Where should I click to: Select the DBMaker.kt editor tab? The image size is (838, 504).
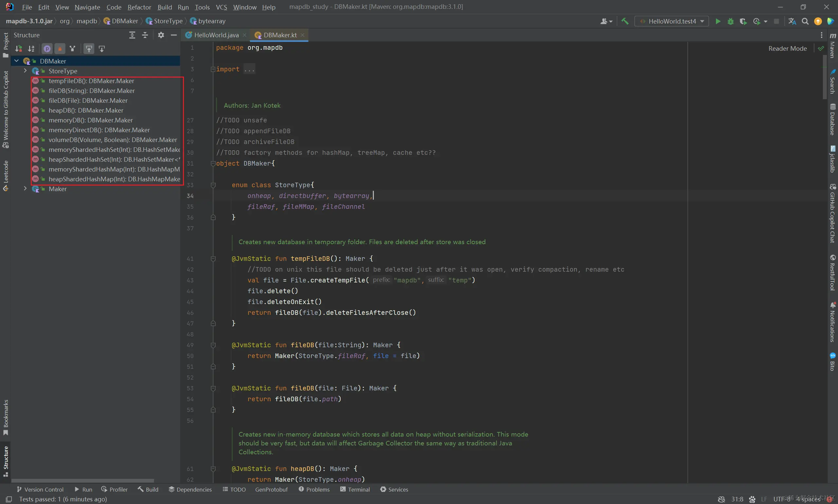[280, 35]
